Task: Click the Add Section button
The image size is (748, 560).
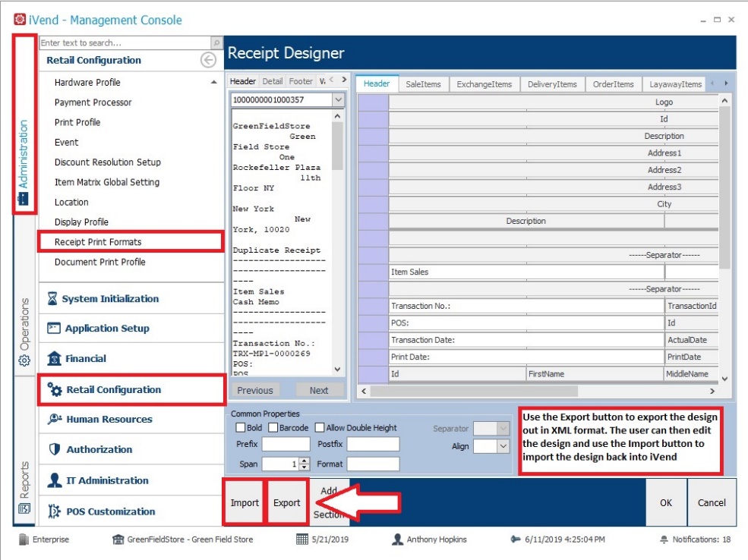Action: point(329,503)
